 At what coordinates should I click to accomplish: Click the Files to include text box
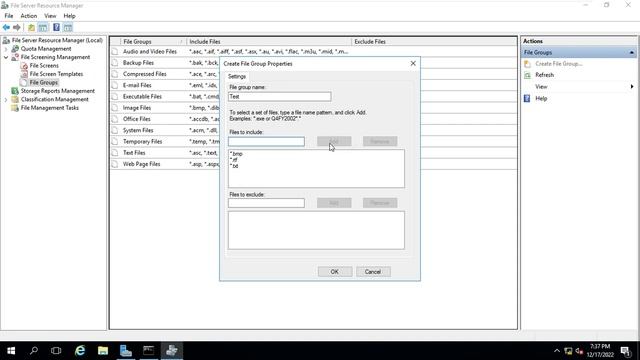coord(266,142)
